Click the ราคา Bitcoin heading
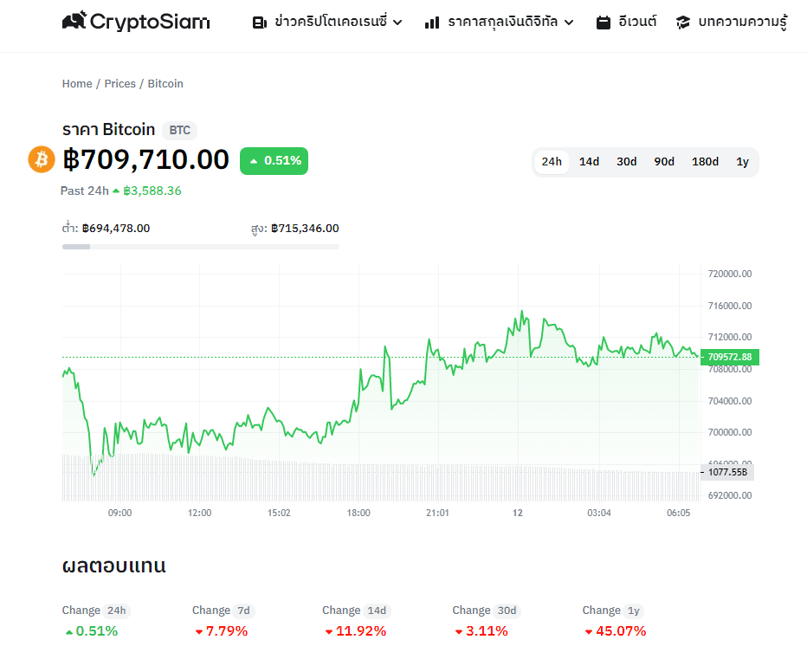The height and width of the screenshot is (672, 807). point(108,130)
